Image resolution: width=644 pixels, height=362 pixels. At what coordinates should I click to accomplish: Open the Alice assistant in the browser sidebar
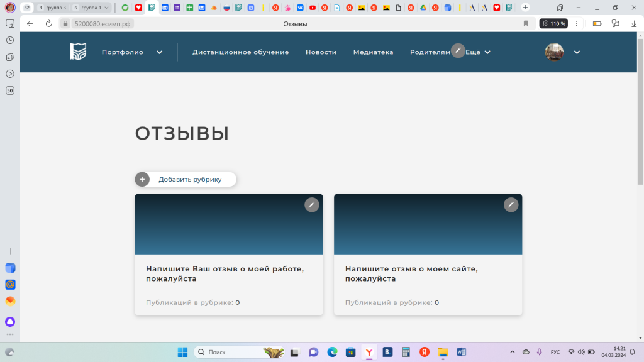coord(10,321)
